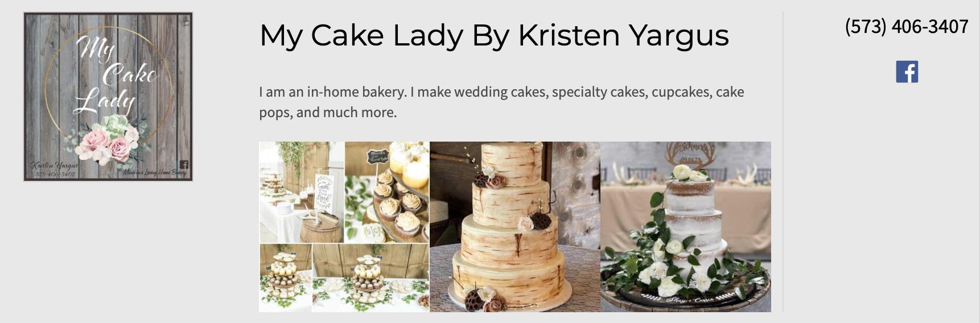Click the narrow cupcake tower photo in the collage
Screen dimensions: 980x323
coord(286,278)
